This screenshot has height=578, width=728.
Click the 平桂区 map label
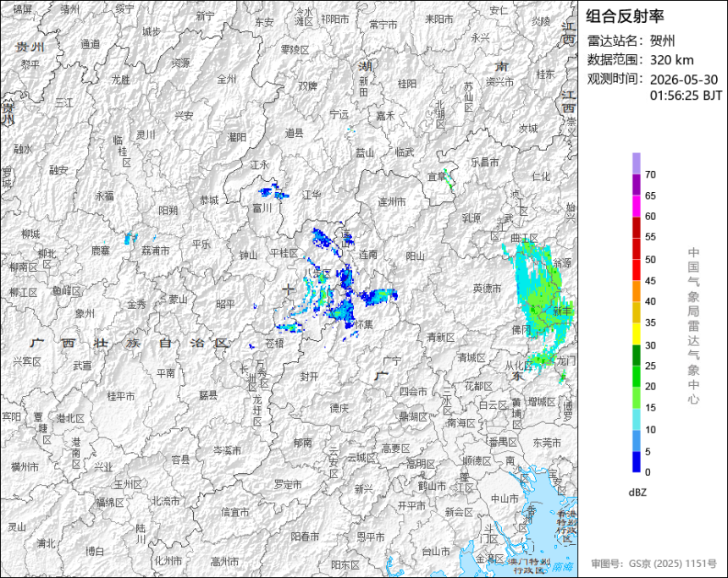click(x=284, y=253)
